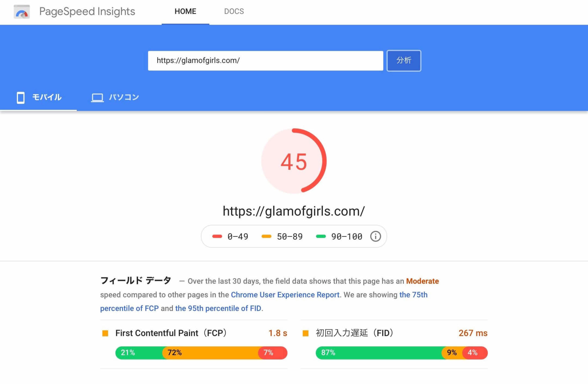Open the HOME navigation item

pyautogui.click(x=185, y=11)
